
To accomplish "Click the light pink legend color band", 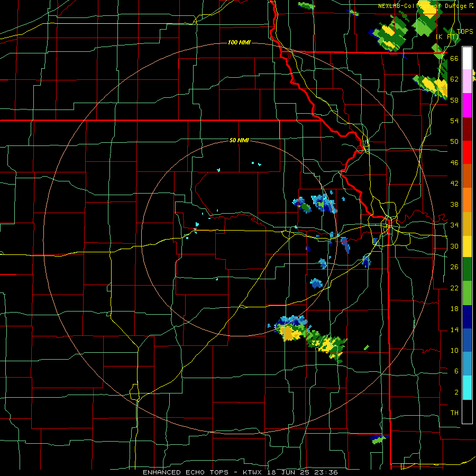I will point(467,81).
